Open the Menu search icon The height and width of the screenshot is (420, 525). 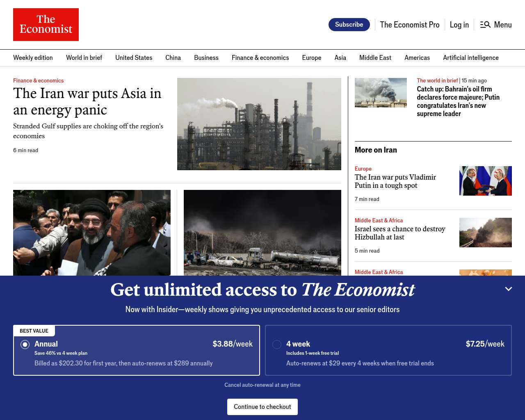pos(485,25)
